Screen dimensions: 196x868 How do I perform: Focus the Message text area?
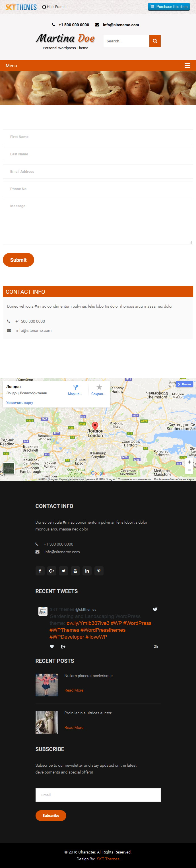[x=98, y=222]
